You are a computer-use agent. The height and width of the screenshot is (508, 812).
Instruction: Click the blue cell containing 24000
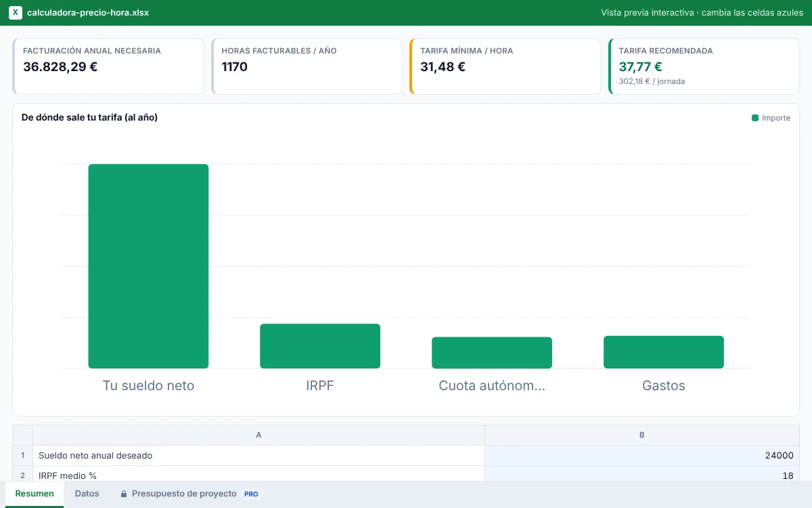pyautogui.click(x=642, y=456)
